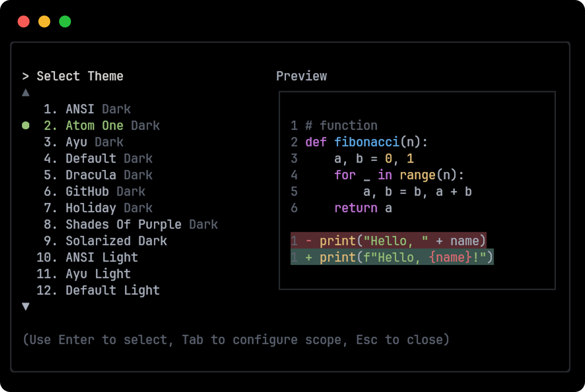
Task: Click the green dot marking the active theme
Action: pos(26,125)
